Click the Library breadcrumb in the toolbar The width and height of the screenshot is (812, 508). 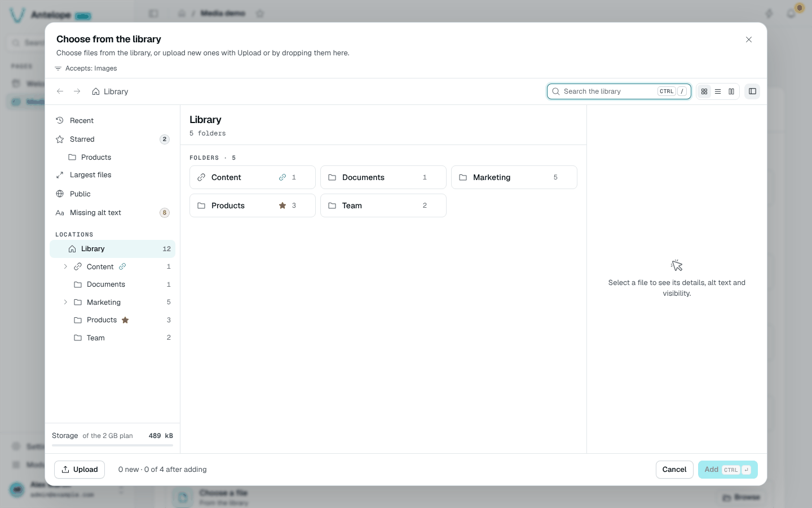111,91
